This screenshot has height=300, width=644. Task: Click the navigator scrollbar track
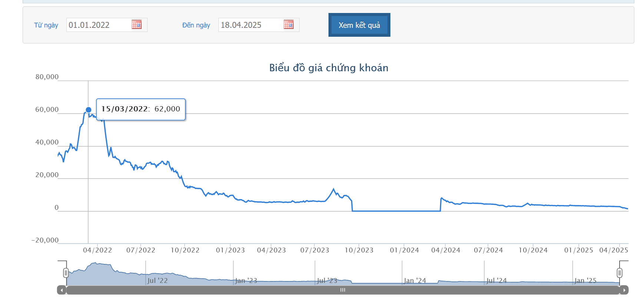pos(343,290)
